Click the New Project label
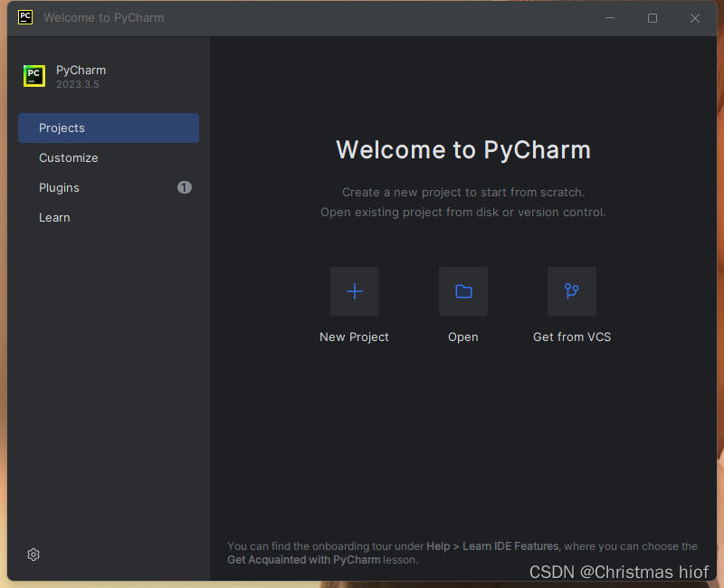Viewport: 724px width, 588px height. pos(354,337)
